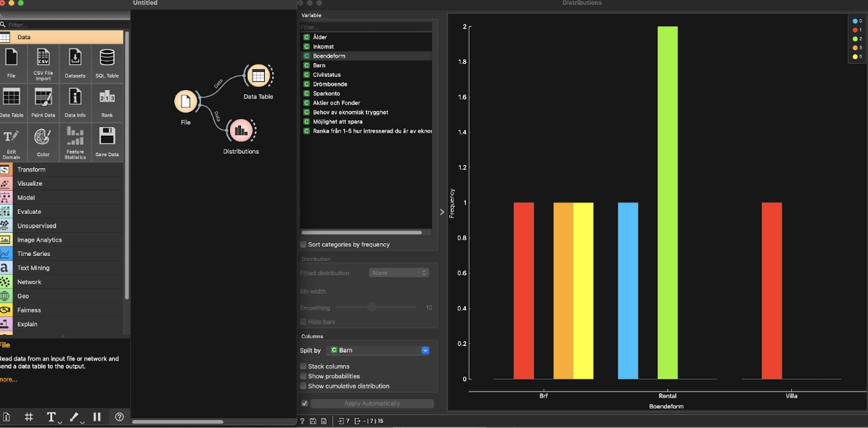Click the Distributions help question mark icon
Screen dimensions: 868x428
[x=302, y=421]
